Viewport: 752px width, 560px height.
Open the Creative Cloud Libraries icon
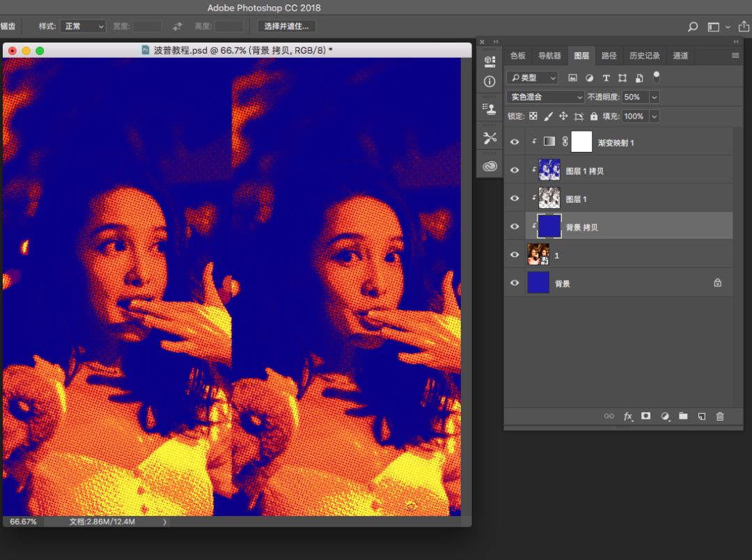pyautogui.click(x=489, y=166)
